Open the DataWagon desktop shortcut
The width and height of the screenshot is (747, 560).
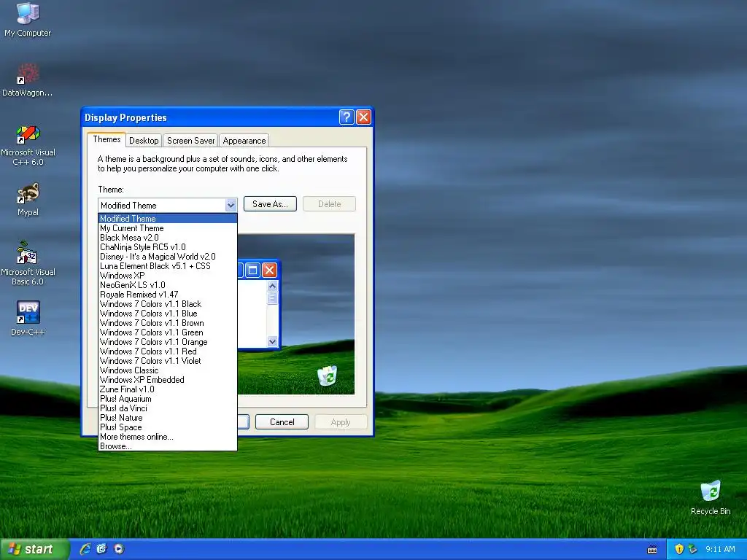point(28,79)
